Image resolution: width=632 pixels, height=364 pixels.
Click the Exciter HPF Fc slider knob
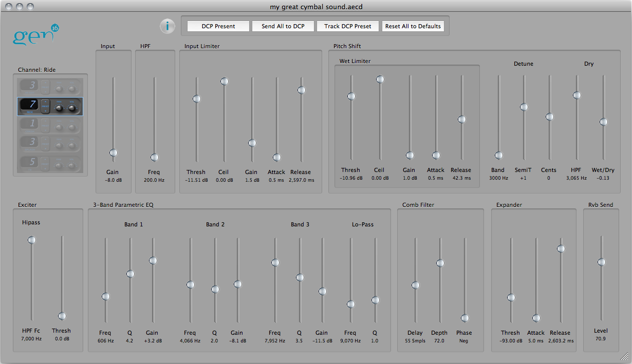coord(32,240)
